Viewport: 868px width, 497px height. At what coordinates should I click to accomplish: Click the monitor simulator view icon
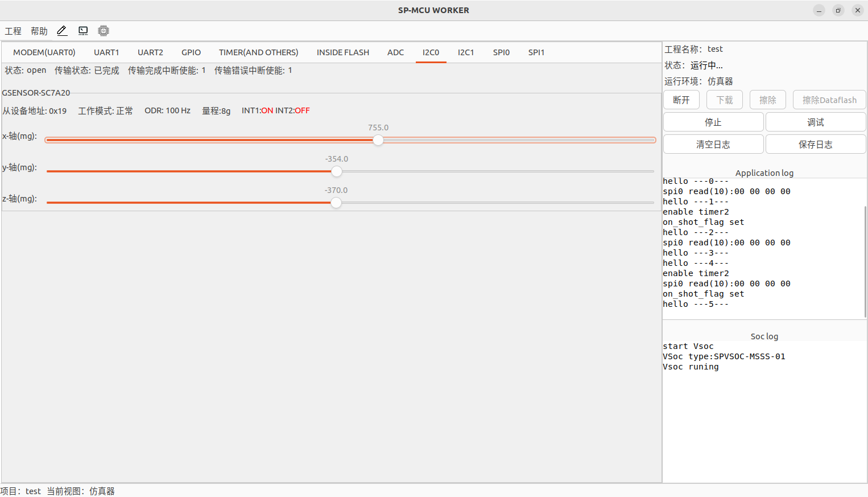(x=83, y=31)
